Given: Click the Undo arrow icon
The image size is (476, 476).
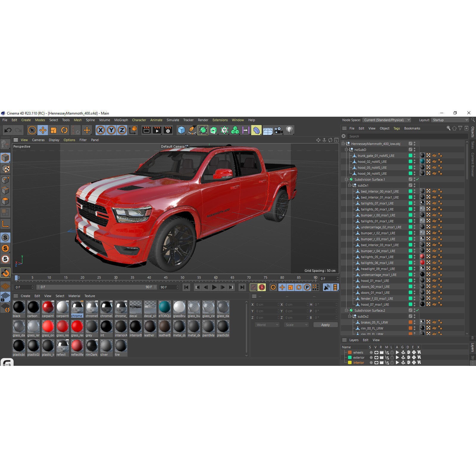Looking at the screenshot, I should [8, 130].
